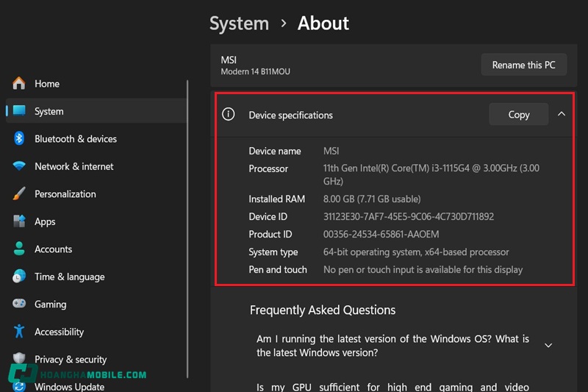Screen dimensions: 588x392
Task: Click the Accessibility figure icon
Action: pos(19,332)
